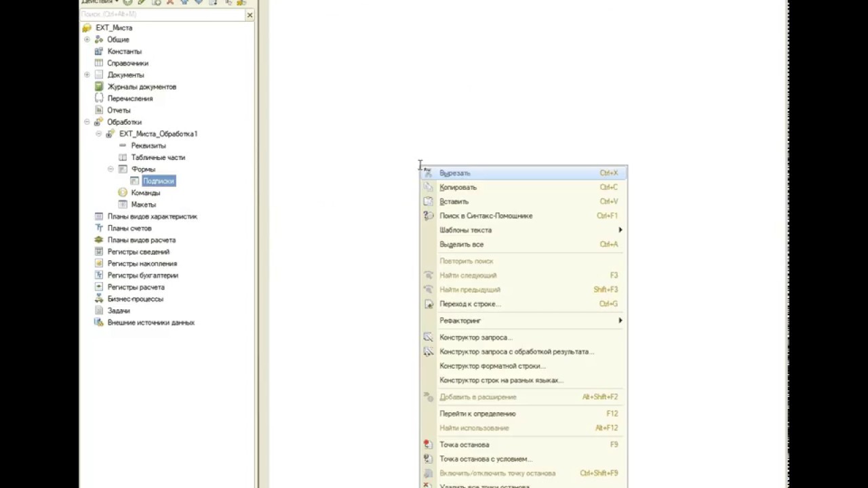Click the Общие node icon
The image size is (868, 488).
(x=99, y=39)
